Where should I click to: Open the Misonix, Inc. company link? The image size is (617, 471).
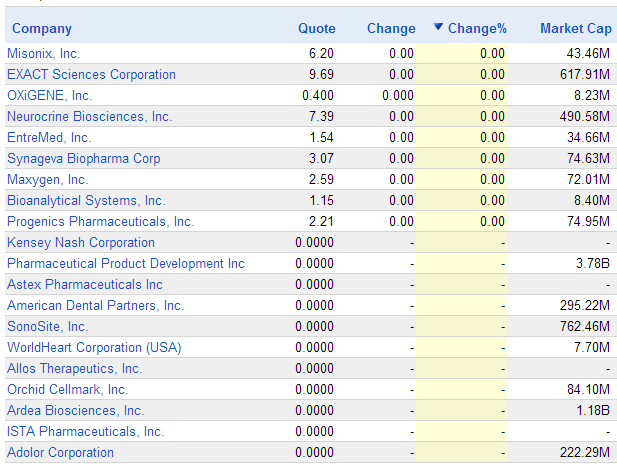pyautogui.click(x=44, y=54)
